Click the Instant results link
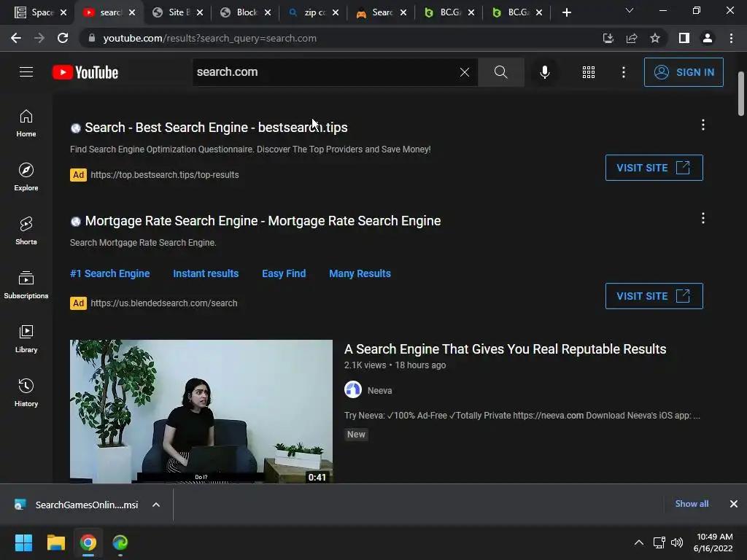 tap(206, 273)
